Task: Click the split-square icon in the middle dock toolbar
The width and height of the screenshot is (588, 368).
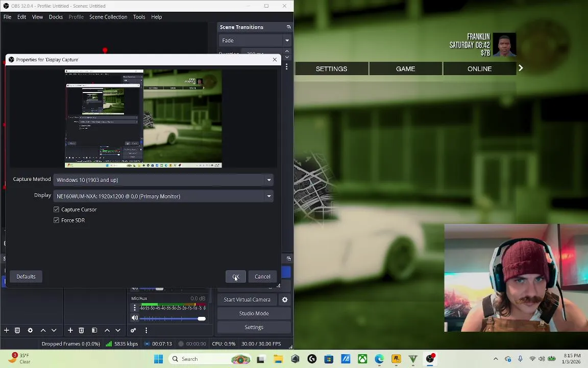Action: [x=94, y=330]
